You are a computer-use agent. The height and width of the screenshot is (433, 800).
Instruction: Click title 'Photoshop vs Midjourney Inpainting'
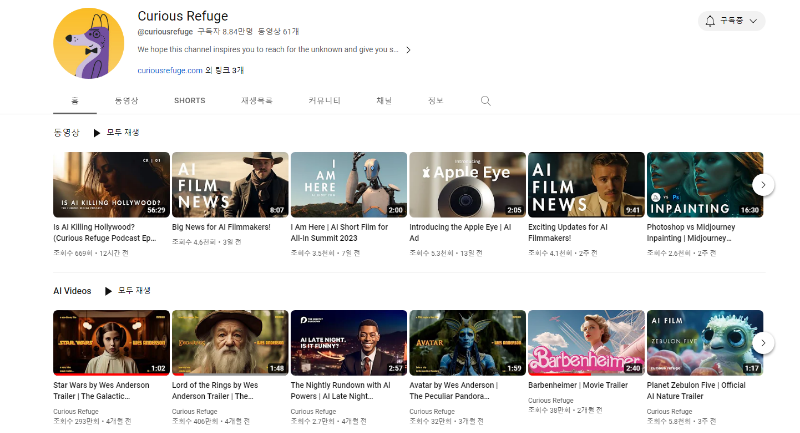(x=691, y=233)
